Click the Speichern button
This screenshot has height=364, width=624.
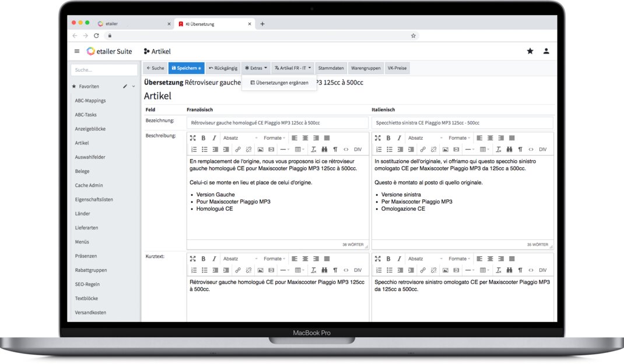coord(186,68)
